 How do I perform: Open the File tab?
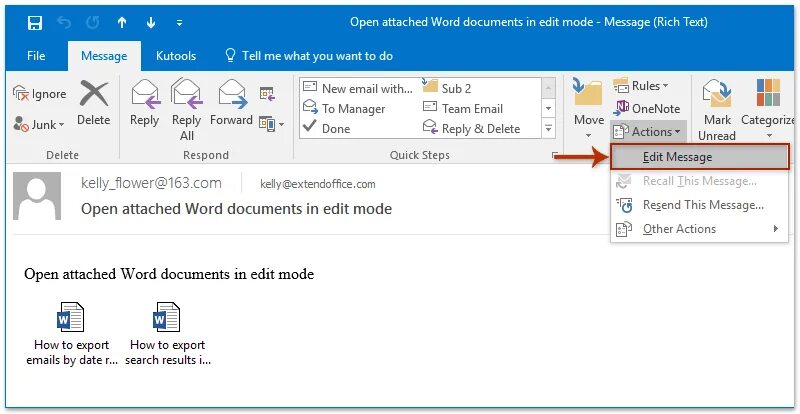click(x=36, y=56)
